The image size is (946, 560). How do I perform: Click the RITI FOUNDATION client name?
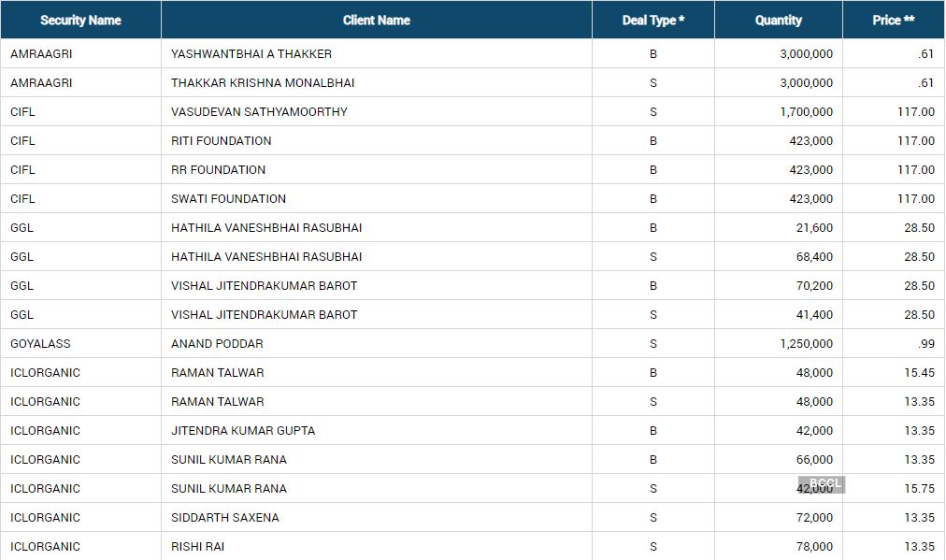coord(222,141)
